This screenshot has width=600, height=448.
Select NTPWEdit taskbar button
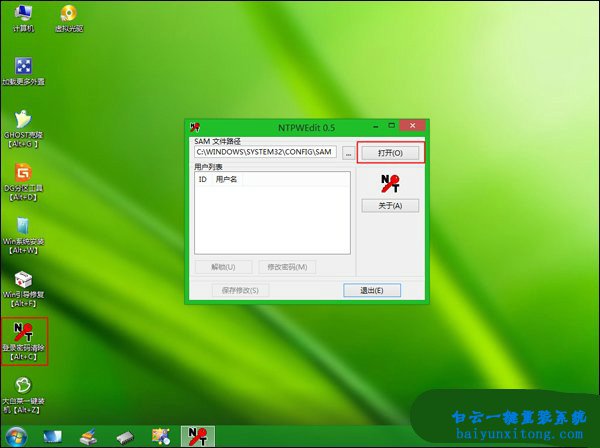click(x=198, y=437)
